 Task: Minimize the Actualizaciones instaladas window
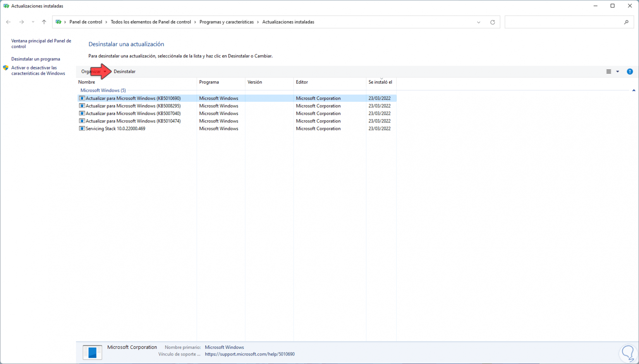point(595,6)
